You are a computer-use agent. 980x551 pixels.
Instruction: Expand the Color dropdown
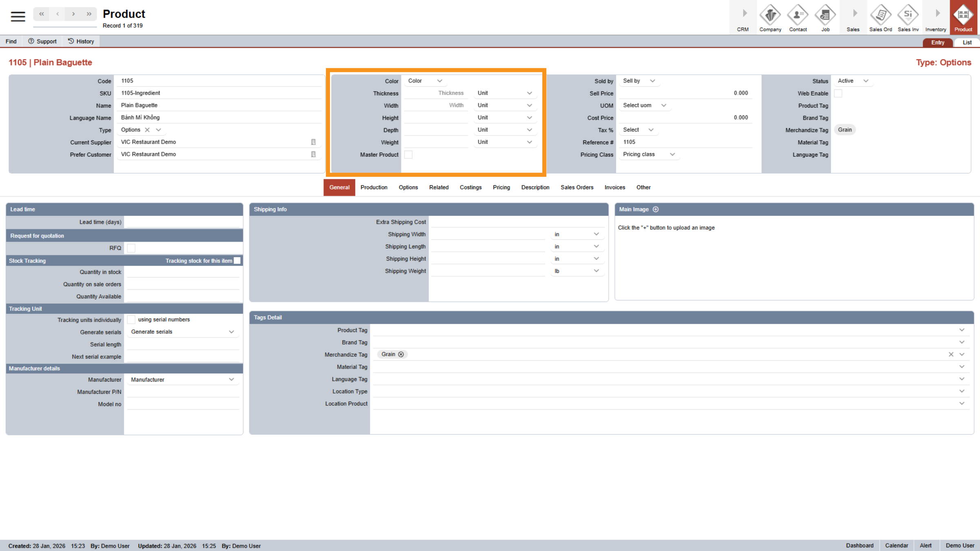[425, 81]
